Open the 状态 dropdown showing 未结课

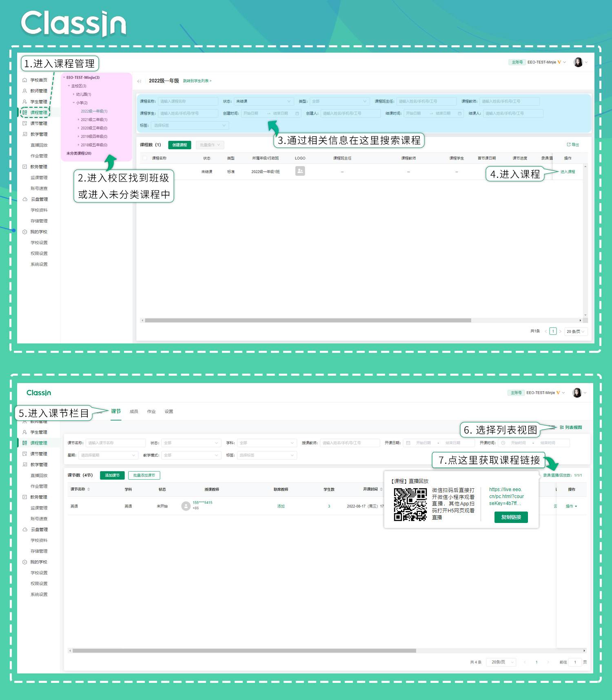coord(264,101)
